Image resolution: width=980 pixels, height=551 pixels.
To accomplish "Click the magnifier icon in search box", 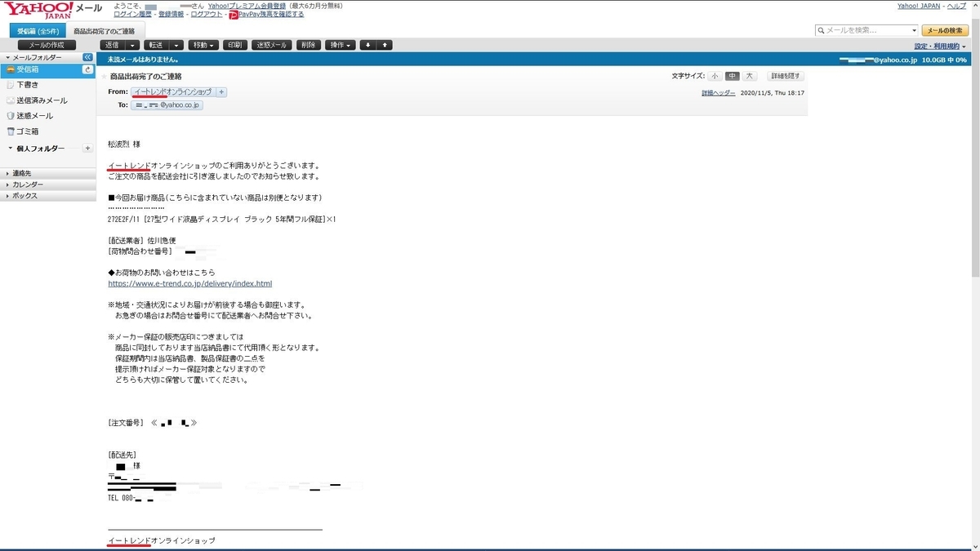I will (821, 30).
